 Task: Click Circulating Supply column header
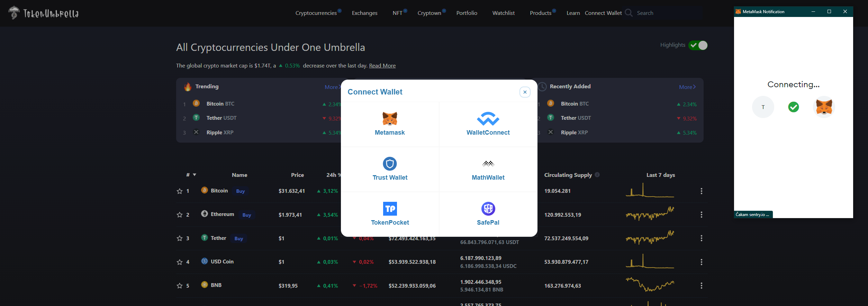click(x=568, y=175)
